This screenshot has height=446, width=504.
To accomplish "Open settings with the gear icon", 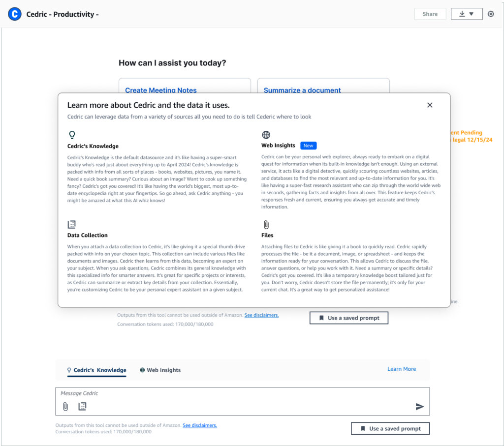I will (491, 14).
